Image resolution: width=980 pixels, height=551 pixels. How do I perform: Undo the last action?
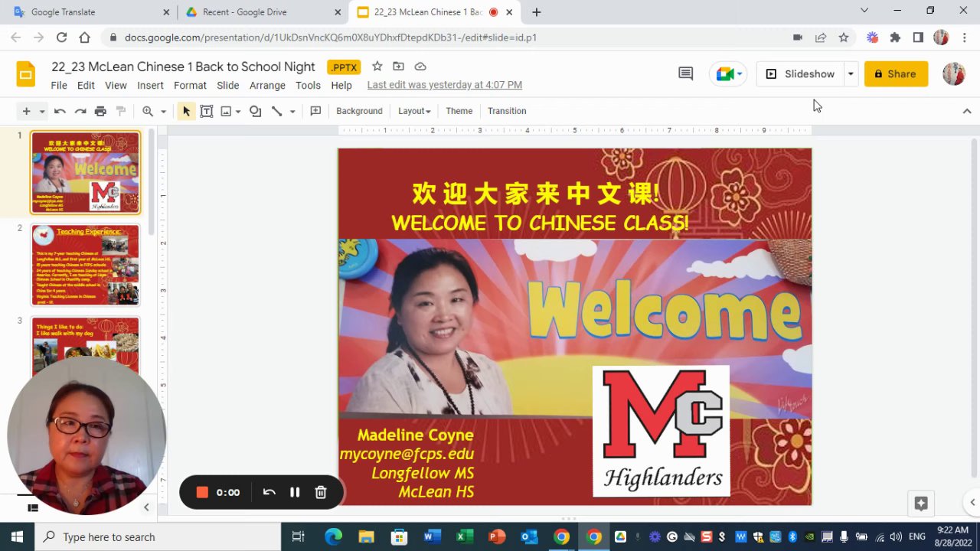60,111
